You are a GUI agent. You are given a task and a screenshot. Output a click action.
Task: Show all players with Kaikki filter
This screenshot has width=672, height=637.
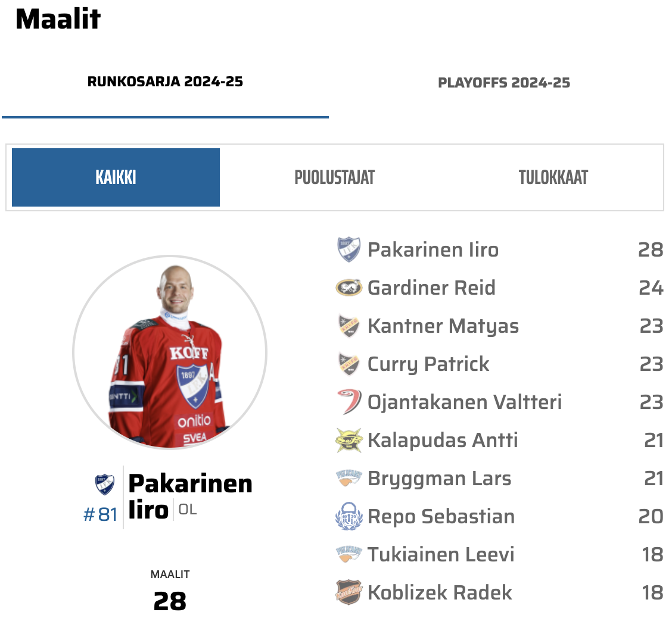coord(116,177)
